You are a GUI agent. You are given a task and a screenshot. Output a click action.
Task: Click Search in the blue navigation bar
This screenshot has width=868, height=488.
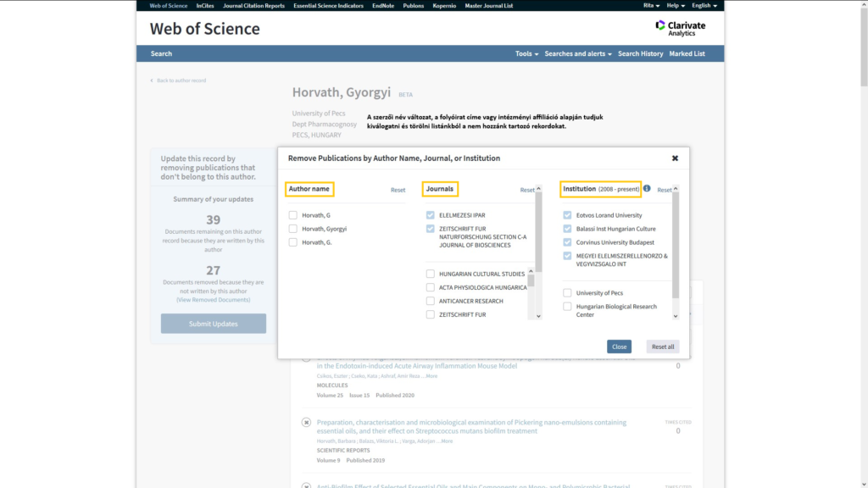161,53
